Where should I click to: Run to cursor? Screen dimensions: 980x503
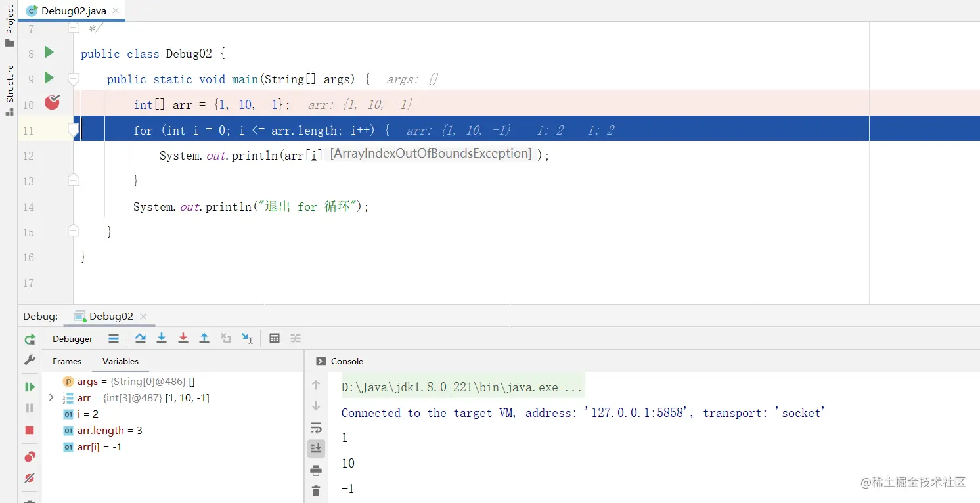pos(247,338)
